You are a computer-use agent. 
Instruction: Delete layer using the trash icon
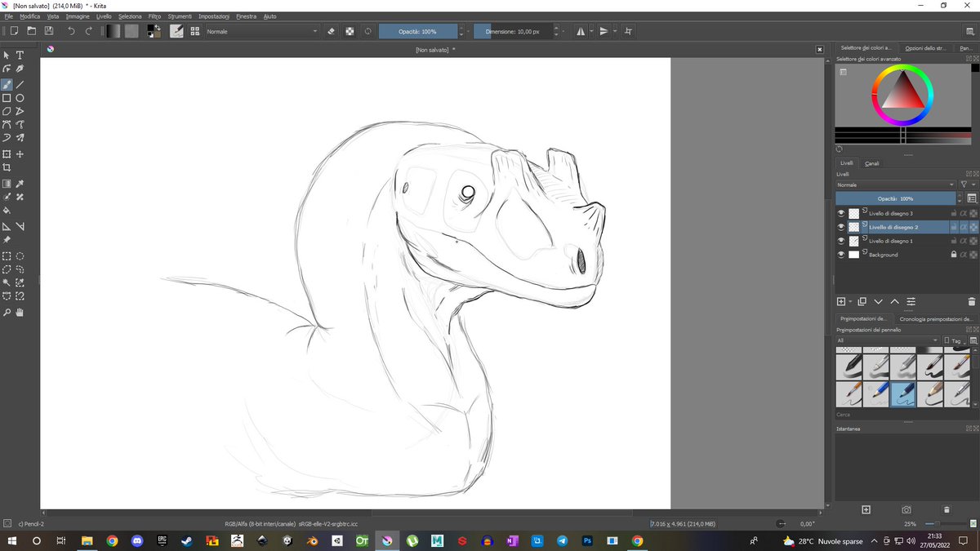point(971,301)
